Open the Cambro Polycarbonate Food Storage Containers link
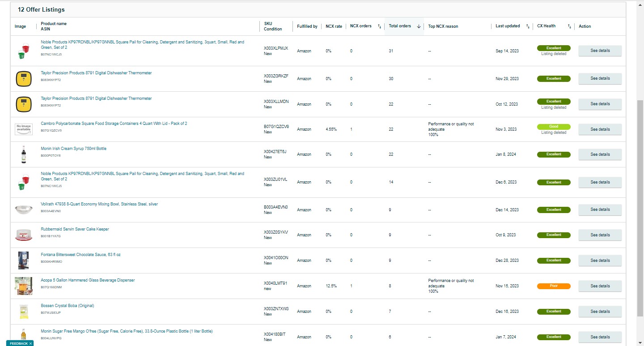The width and height of the screenshot is (644, 346). [x=114, y=124]
